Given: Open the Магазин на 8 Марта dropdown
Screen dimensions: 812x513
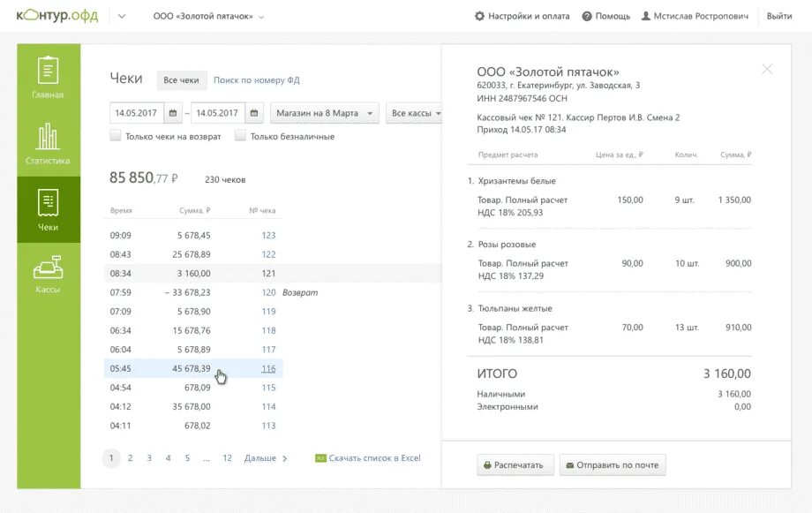Looking at the screenshot, I should 324,113.
